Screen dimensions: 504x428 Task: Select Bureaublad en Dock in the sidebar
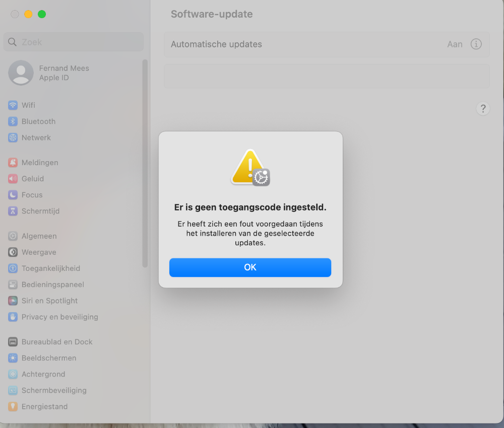(57, 342)
